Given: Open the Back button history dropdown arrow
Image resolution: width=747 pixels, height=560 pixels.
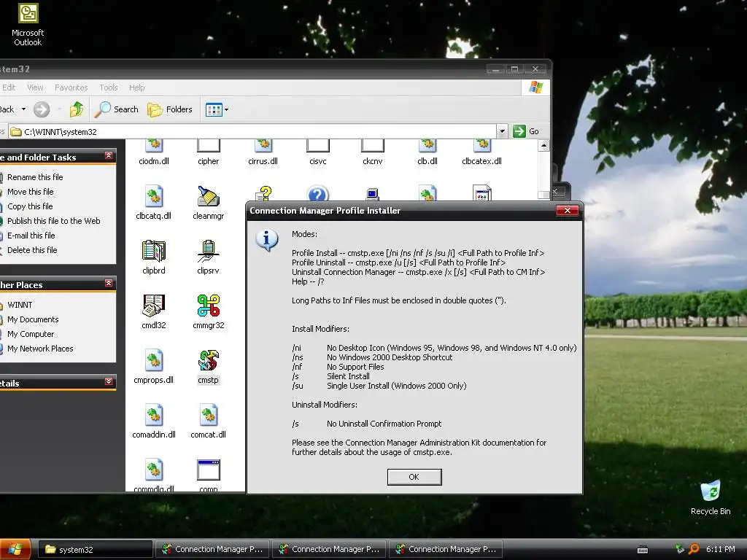Looking at the screenshot, I should point(23,109).
